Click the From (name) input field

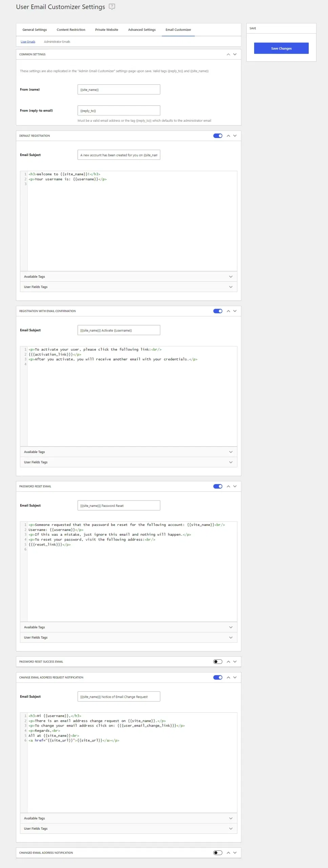pyautogui.click(x=119, y=90)
